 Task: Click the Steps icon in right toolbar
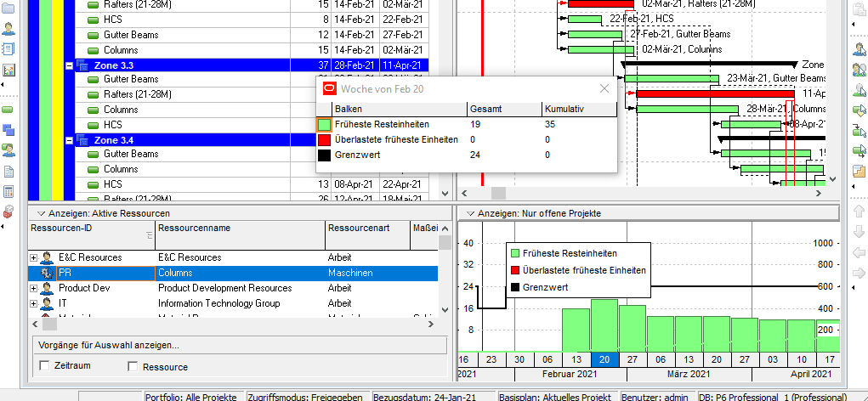coord(859,171)
